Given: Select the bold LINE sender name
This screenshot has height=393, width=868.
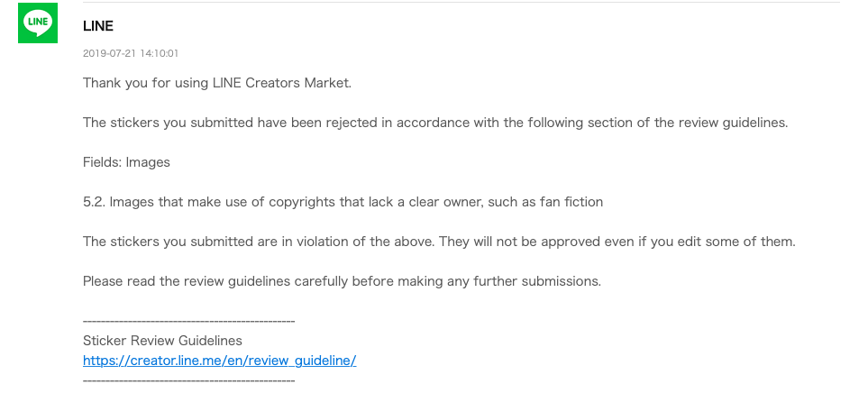Looking at the screenshot, I should click(x=98, y=26).
